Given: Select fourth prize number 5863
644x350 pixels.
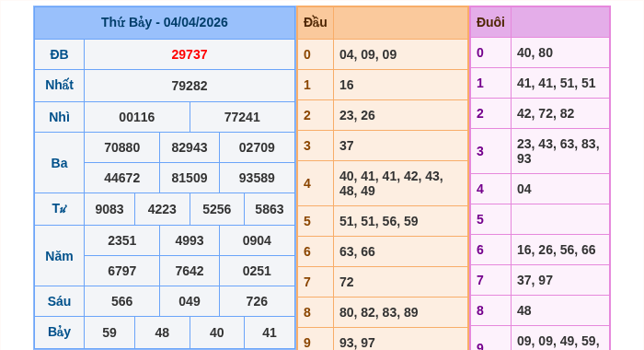Looking at the screenshot, I should tap(269, 209).
